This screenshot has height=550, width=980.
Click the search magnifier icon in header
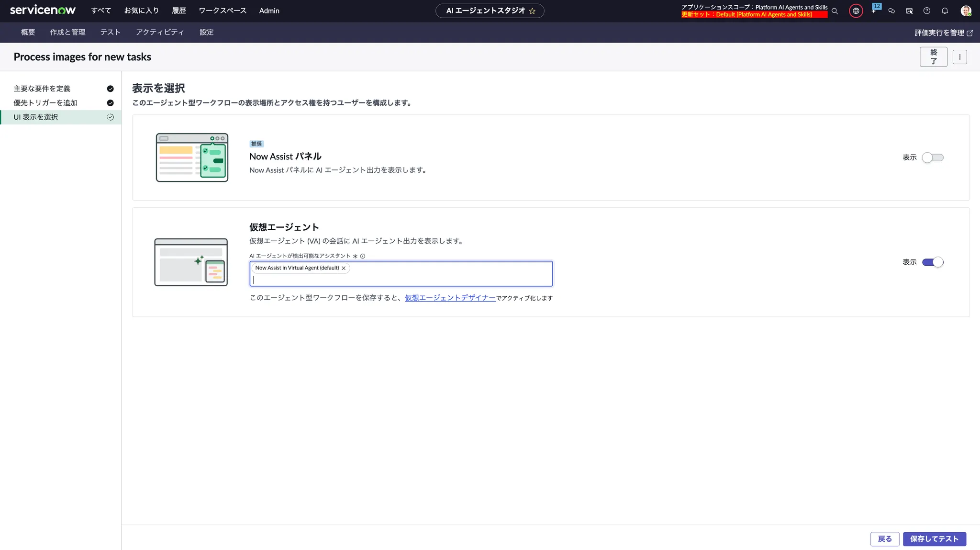click(835, 11)
